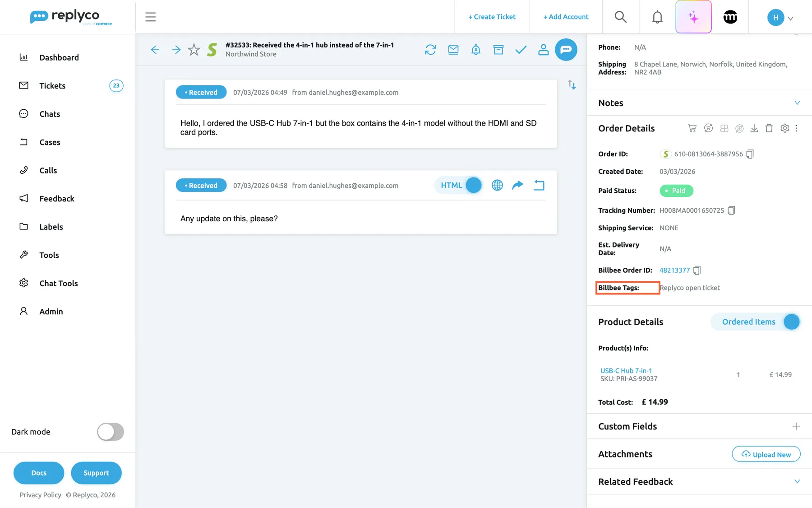Open Feedback in sidebar
812x508 pixels.
tap(57, 199)
